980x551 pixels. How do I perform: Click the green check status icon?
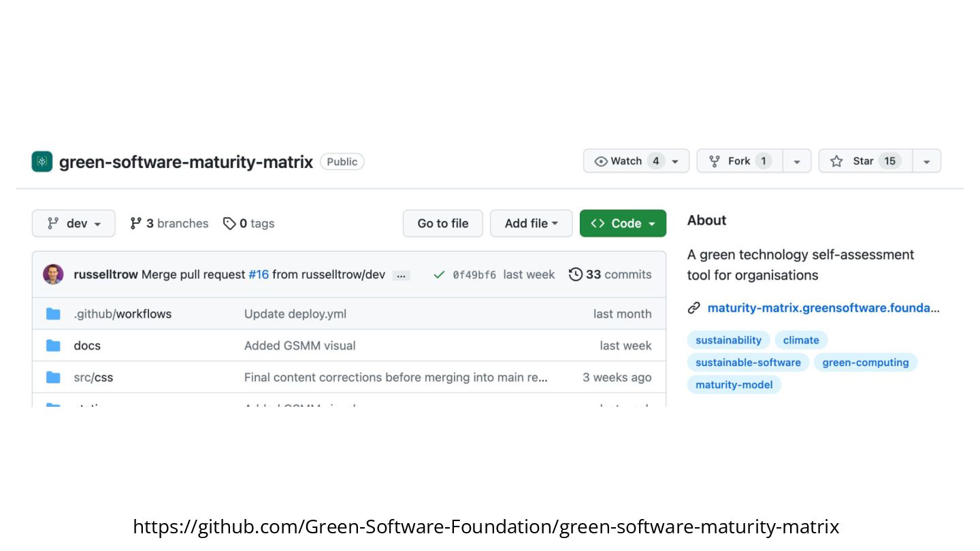(x=439, y=275)
